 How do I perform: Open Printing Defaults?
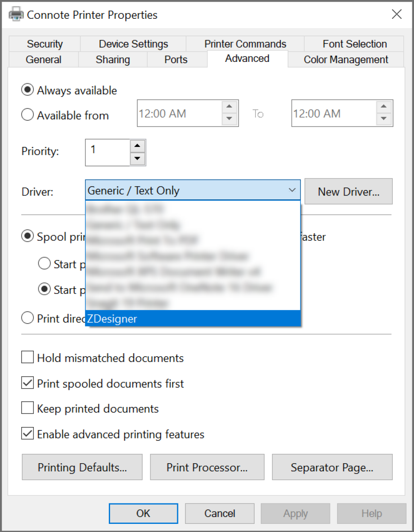82,467
